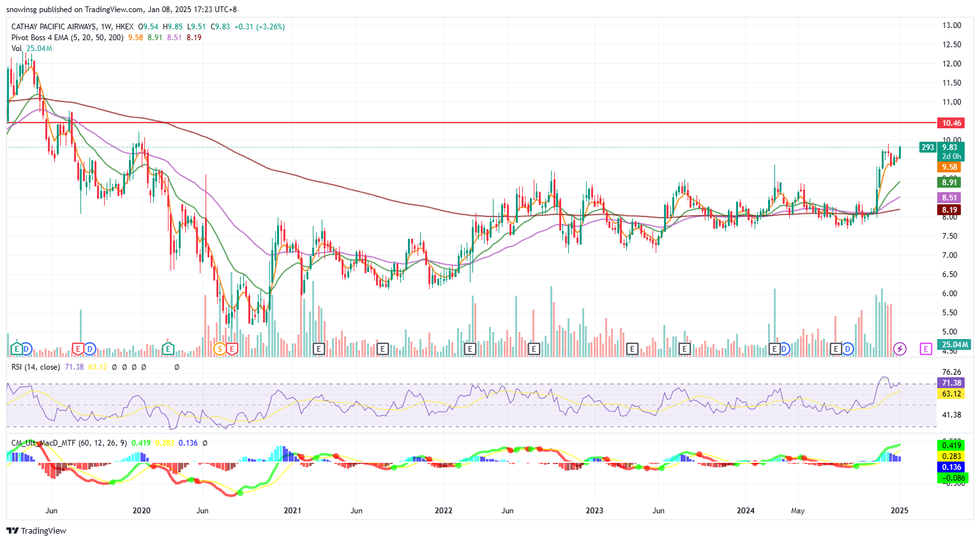
Task: Click the black E earnings marker for early 2021
Action: (319, 349)
